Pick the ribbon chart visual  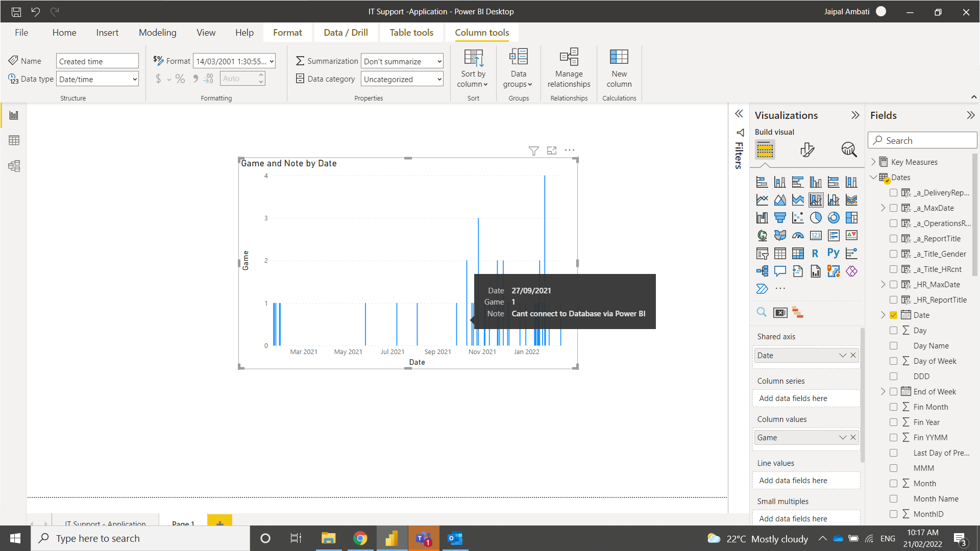pos(851,200)
